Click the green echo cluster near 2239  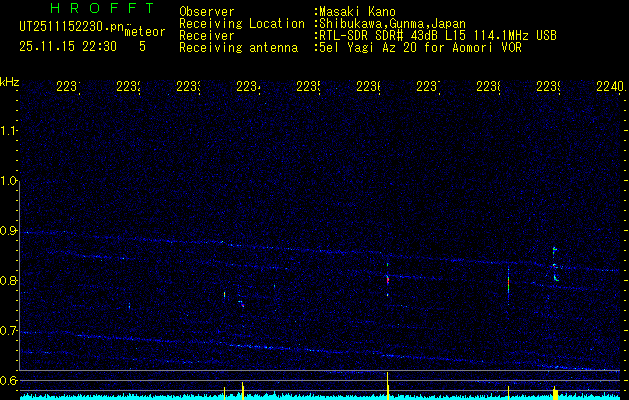coord(555,264)
